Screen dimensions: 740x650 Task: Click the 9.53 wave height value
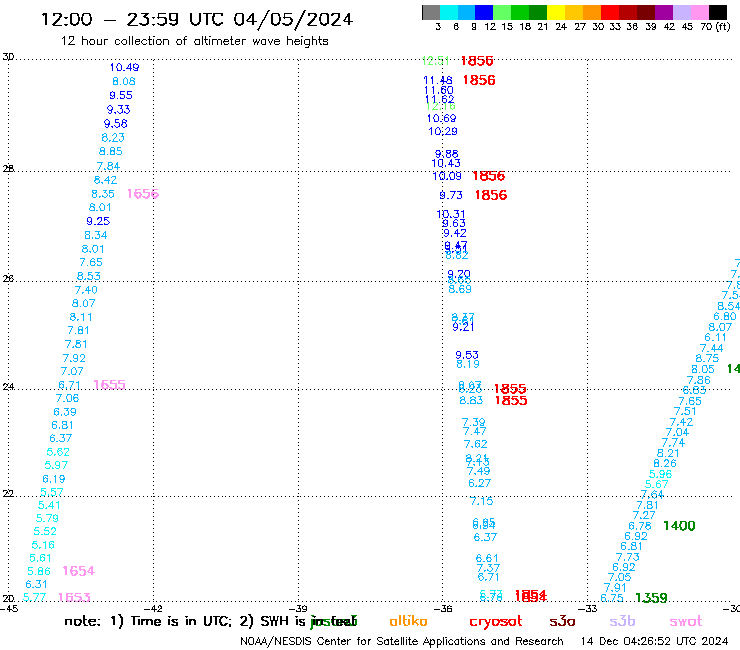pos(467,355)
